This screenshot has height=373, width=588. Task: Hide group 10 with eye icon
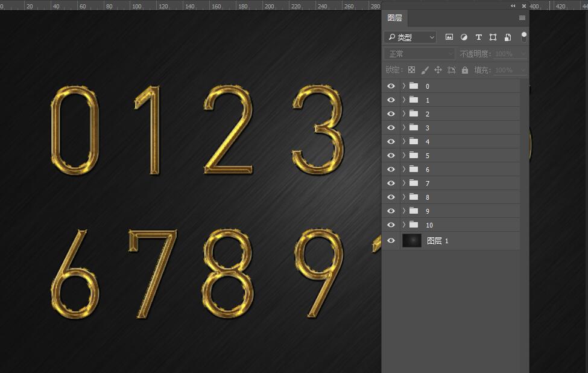(x=391, y=225)
